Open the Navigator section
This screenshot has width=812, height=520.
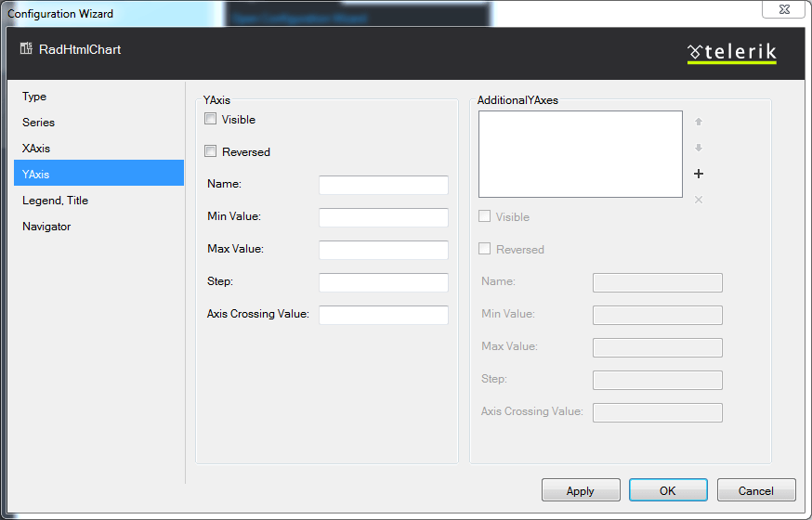(46, 227)
